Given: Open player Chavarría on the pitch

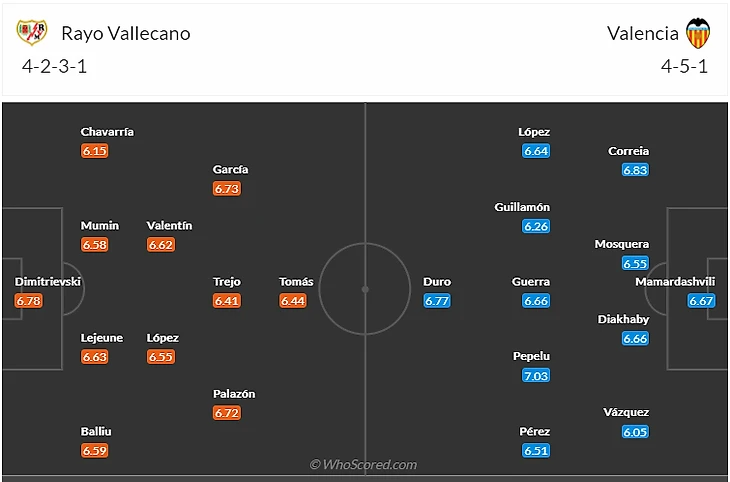Looking at the screenshot, I should click(108, 132).
